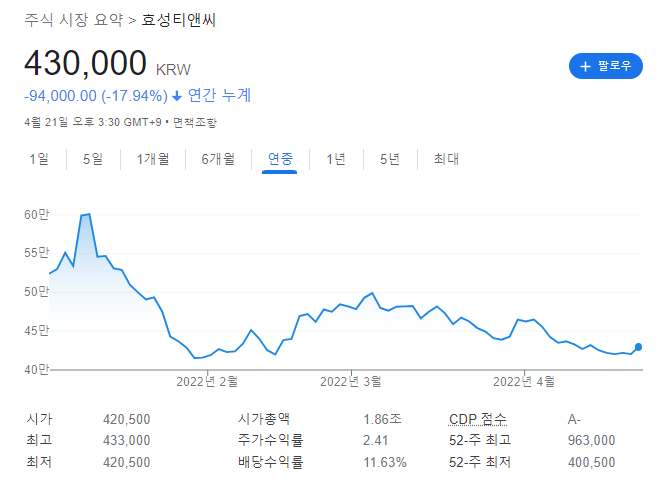
Task: Click the 배당수익률 value 11.63%
Action: click(385, 462)
